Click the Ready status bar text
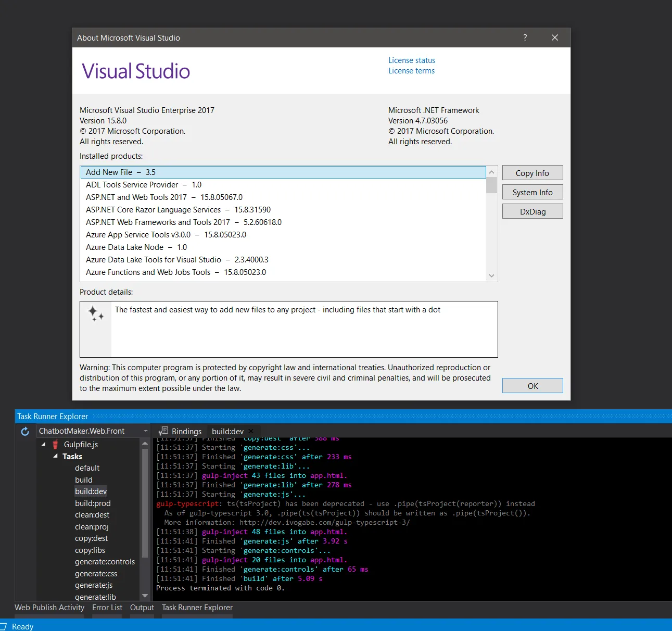672x631 pixels. [x=22, y=626]
